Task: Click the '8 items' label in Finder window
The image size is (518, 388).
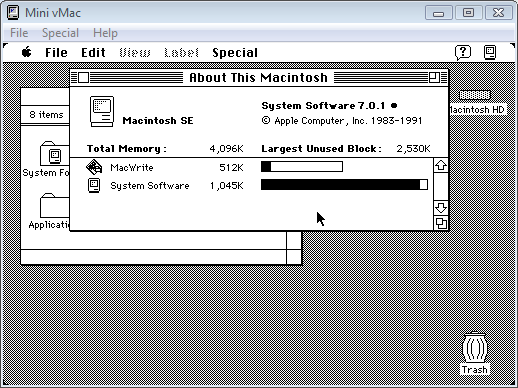Action: tap(46, 115)
